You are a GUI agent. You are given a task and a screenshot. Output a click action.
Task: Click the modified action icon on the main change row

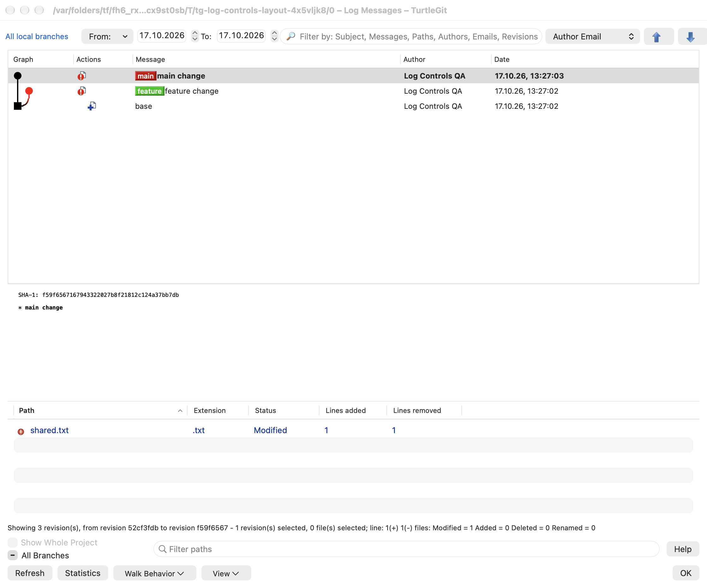(82, 76)
